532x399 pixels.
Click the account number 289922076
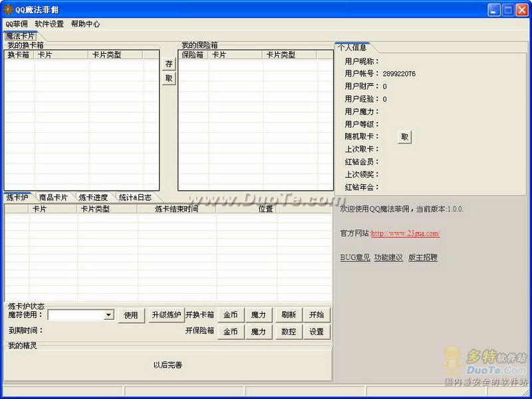[x=399, y=74]
